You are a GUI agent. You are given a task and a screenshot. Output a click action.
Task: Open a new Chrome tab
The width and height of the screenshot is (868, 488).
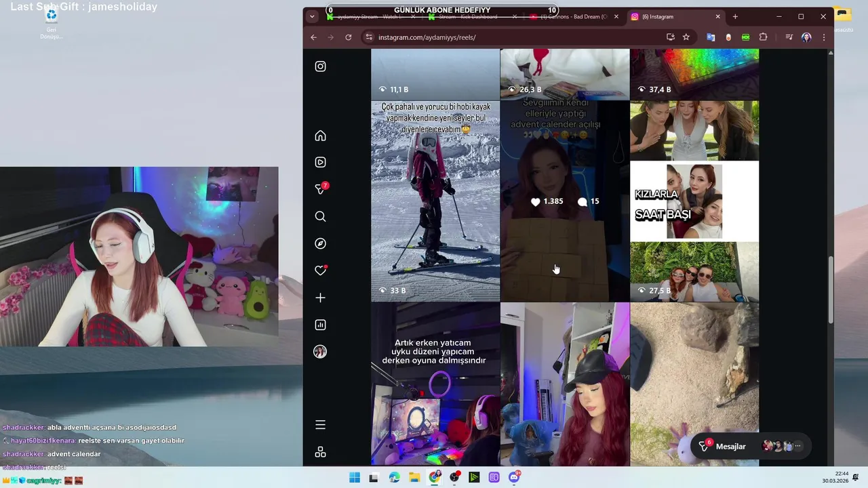point(735,16)
